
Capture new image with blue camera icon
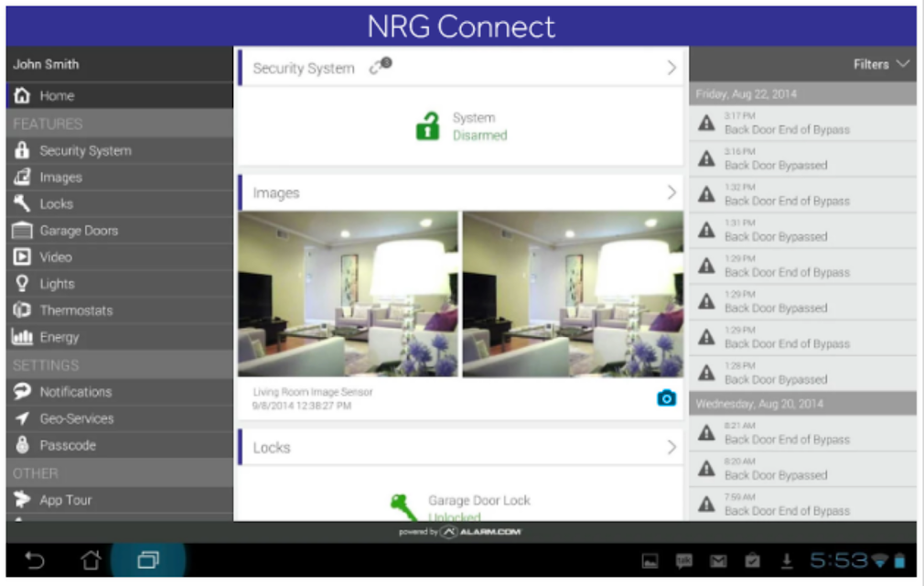[667, 398]
